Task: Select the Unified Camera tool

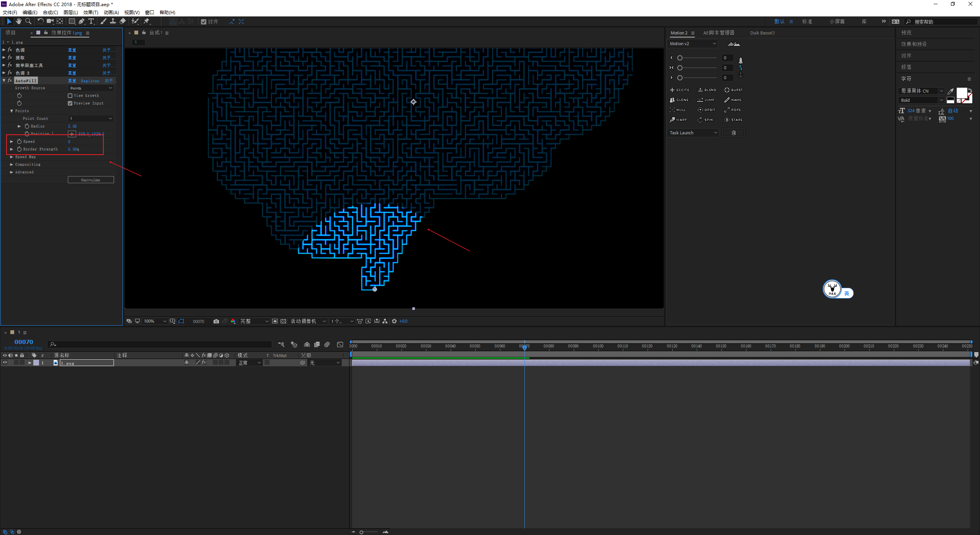Action: pyautogui.click(x=50, y=21)
